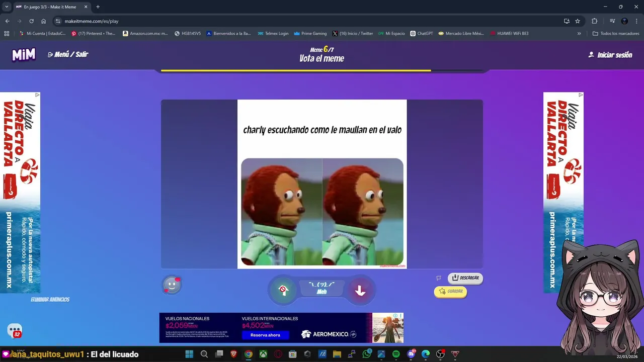
Task: Open the Todos los marcadores folder
Action: pyautogui.click(x=616, y=34)
